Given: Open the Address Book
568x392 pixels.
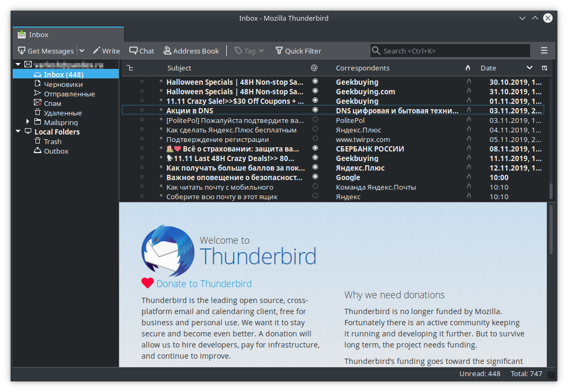Looking at the screenshot, I should [x=191, y=51].
